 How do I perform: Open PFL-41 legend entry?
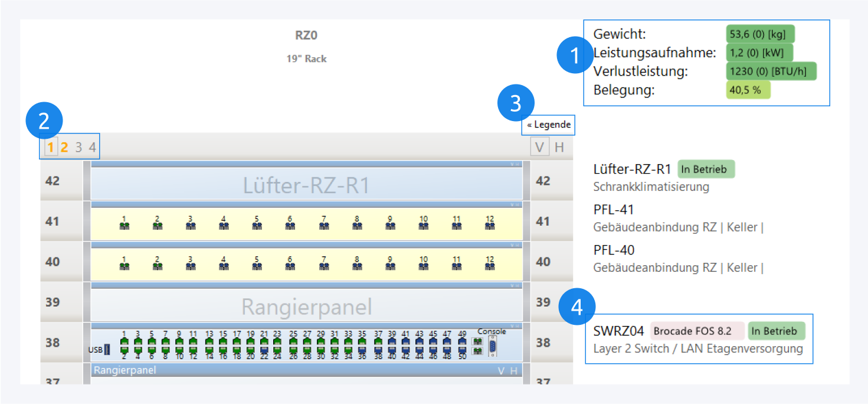pos(614,210)
